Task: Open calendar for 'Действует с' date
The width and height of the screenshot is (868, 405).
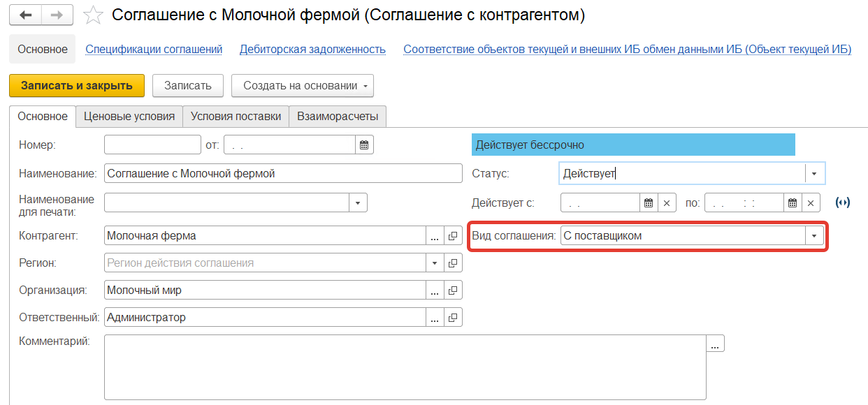Action: [x=649, y=203]
